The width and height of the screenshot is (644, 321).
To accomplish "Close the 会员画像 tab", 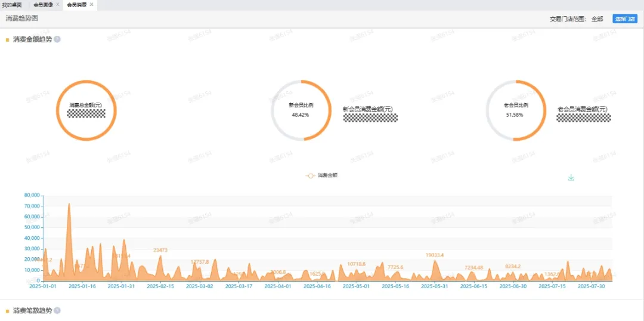I will click(58, 5).
